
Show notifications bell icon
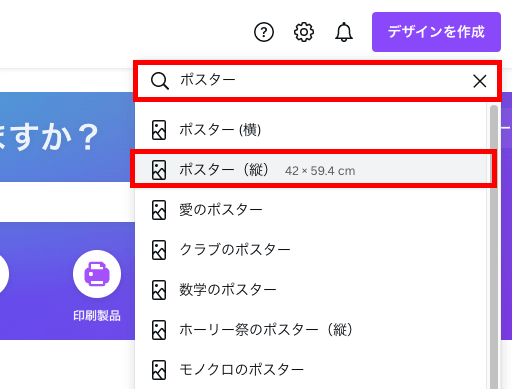pos(344,32)
